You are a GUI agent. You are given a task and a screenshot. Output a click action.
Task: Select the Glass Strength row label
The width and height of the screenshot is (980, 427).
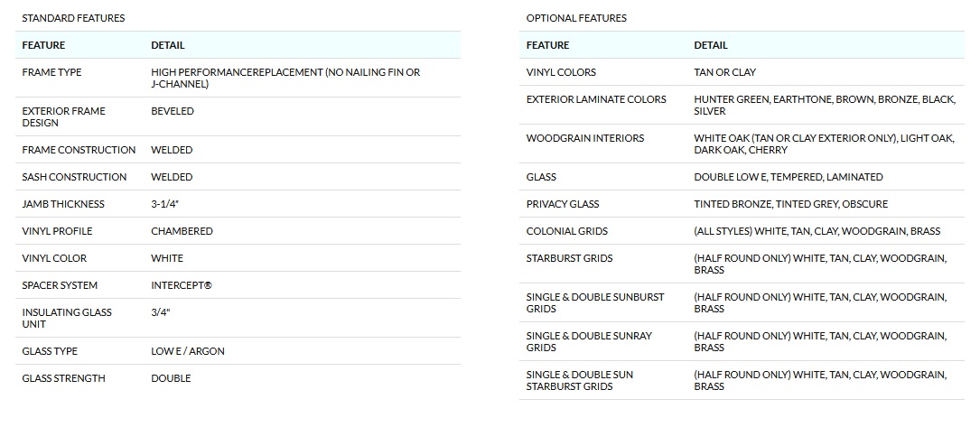click(63, 378)
